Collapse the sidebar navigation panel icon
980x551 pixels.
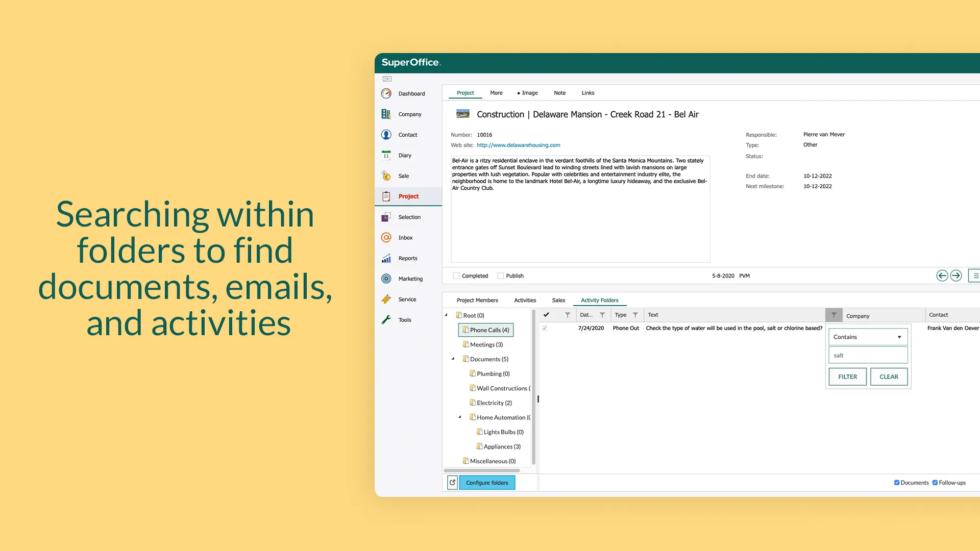387,79
